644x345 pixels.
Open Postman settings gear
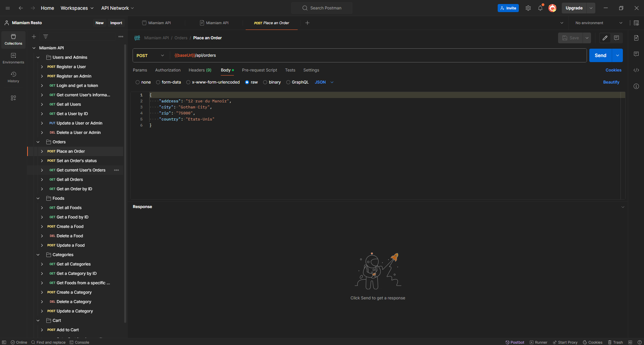pos(528,8)
